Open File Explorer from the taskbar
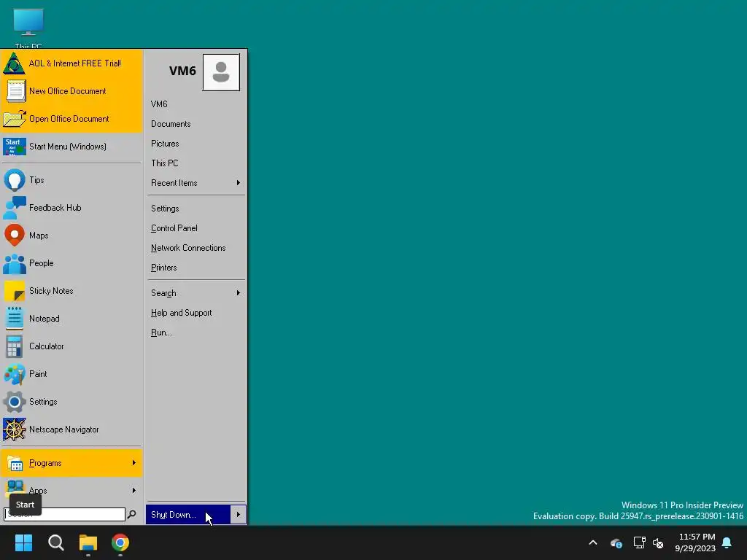 click(88, 542)
